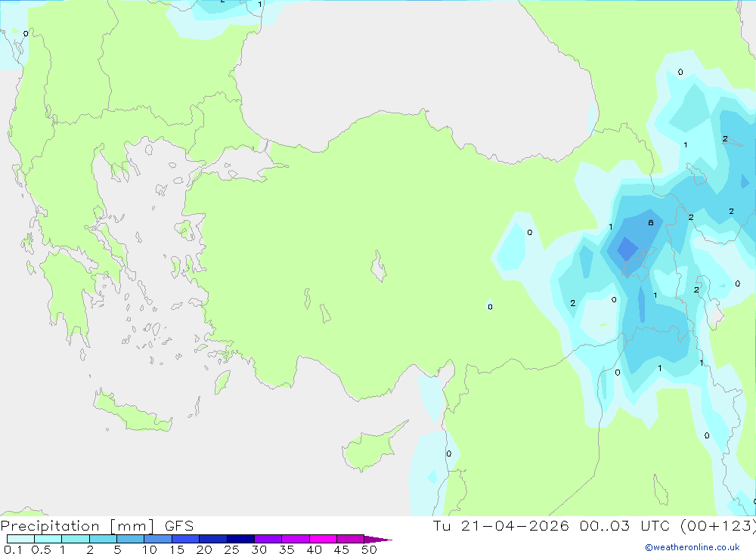The image size is (756, 554).
Task: Click the '50' legend scale label
Action: point(370,549)
